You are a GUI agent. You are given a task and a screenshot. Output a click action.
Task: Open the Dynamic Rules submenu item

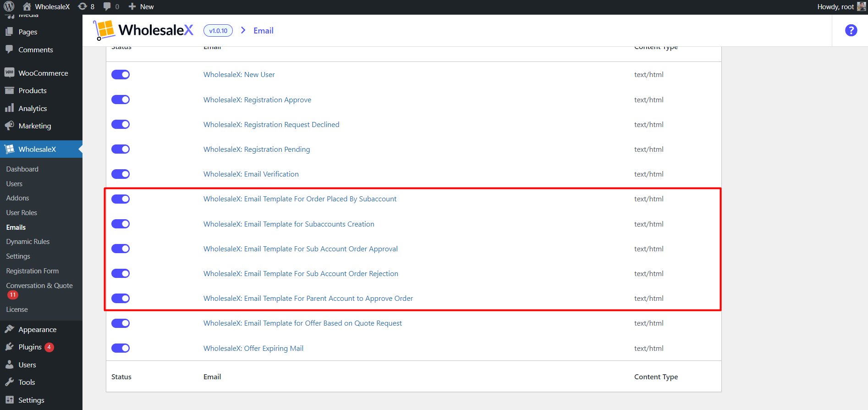click(x=28, y=241)
